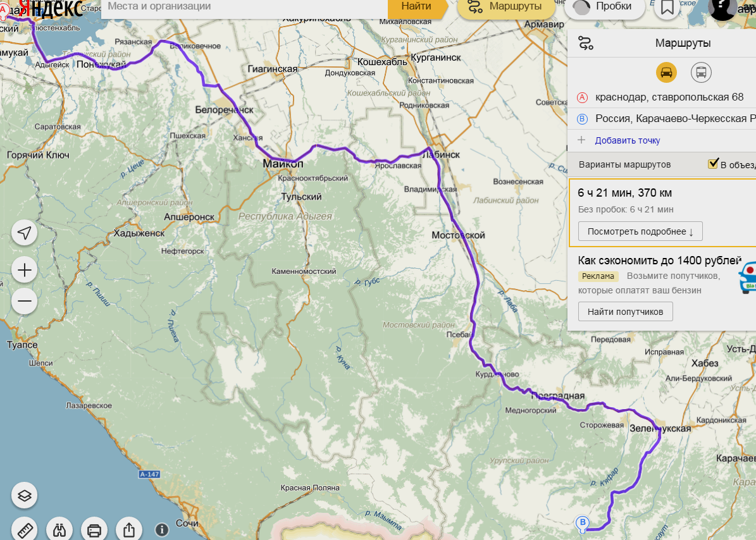Click 'Гиагинская' label on map
The width and height of the screenshot is (756, 540).
(273, 69)
